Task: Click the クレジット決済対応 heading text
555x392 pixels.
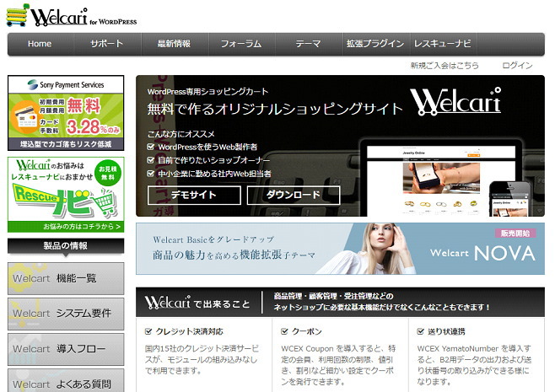Action: point(190,331)
